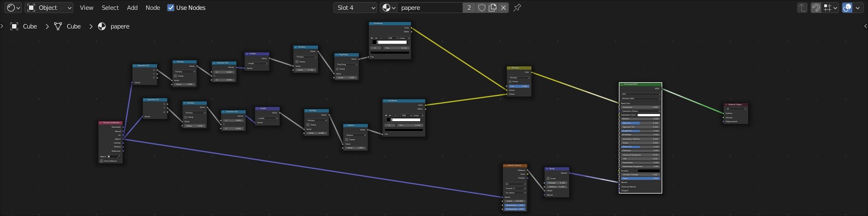
Task: Open the Euclidean distance dropdown in Voronoi Texture
Action: pos(515,193)
